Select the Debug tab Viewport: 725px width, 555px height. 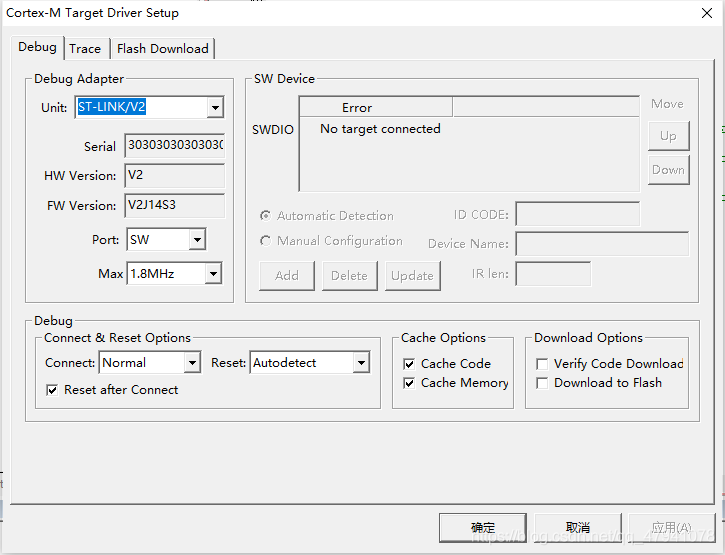37,47
